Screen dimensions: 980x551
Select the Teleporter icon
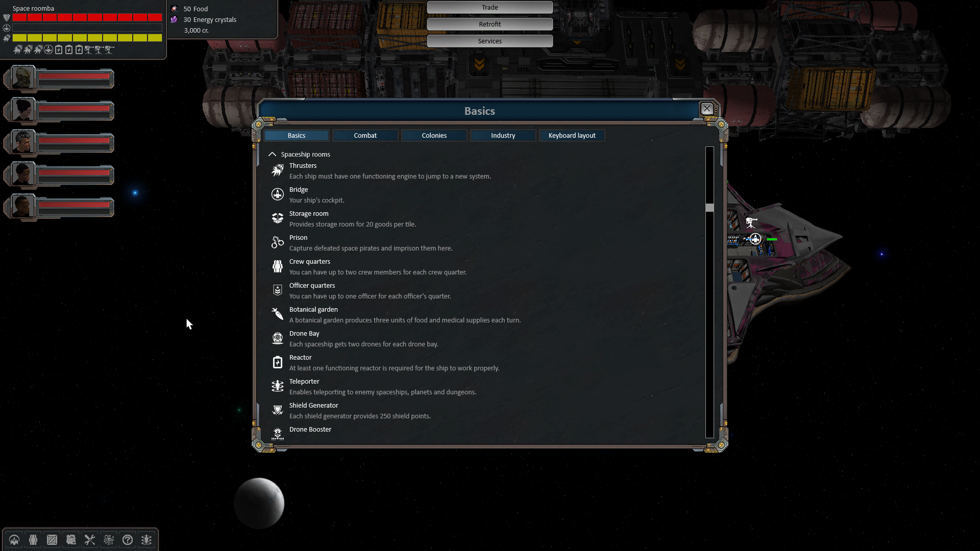[x=277, y=386]
